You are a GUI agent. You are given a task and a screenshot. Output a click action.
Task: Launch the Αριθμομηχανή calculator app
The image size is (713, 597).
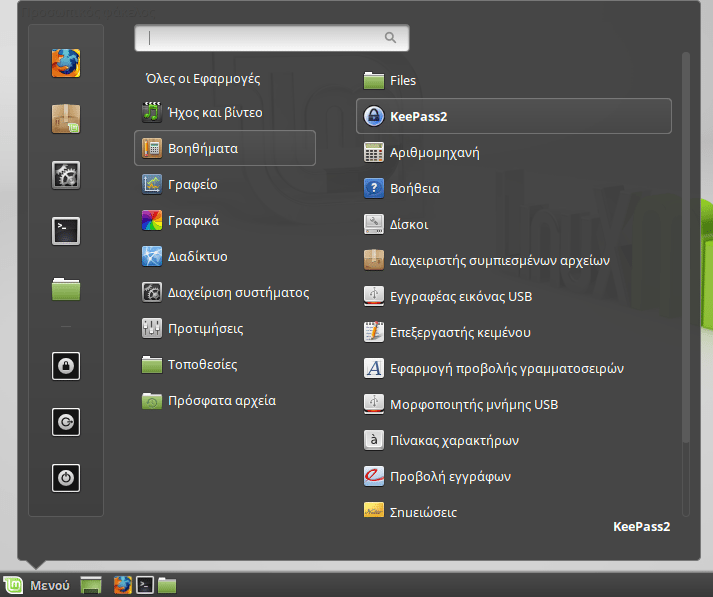420,152
